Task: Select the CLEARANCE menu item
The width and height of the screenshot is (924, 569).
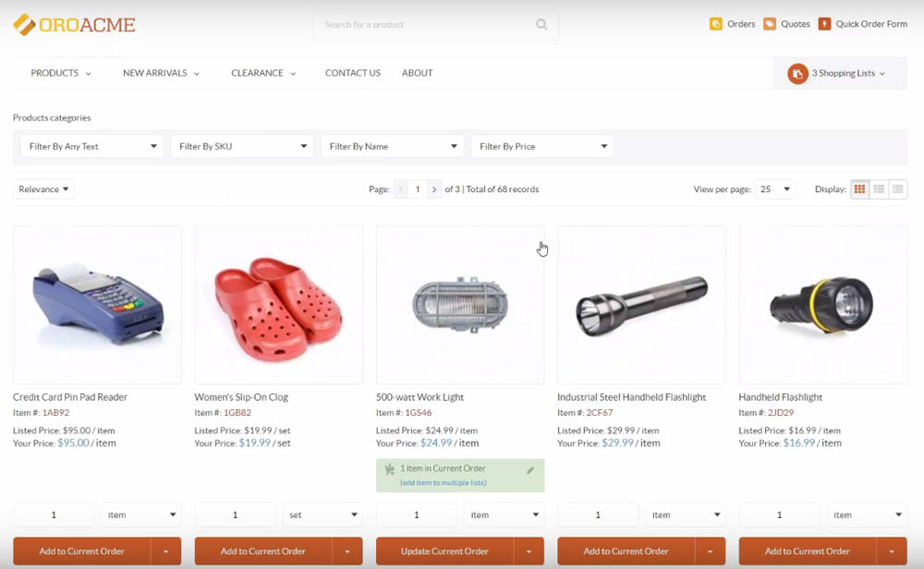Action: [x=258, y=73]
